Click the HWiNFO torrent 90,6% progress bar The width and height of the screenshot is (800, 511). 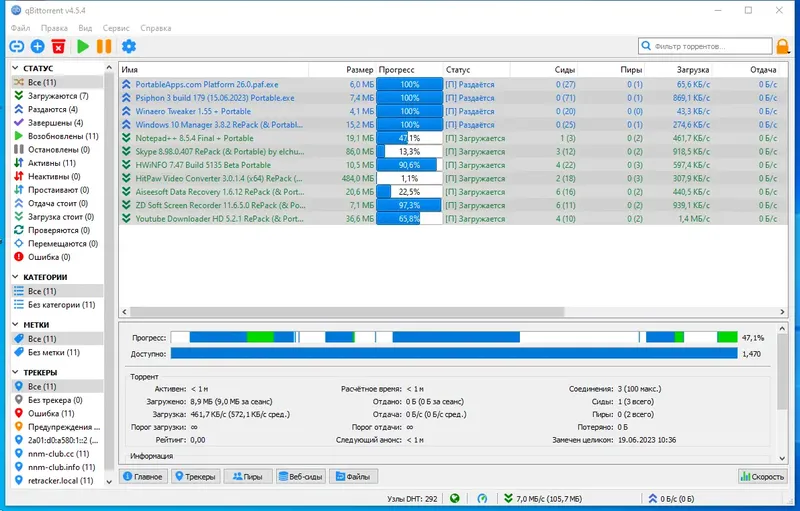coord(410,165)
